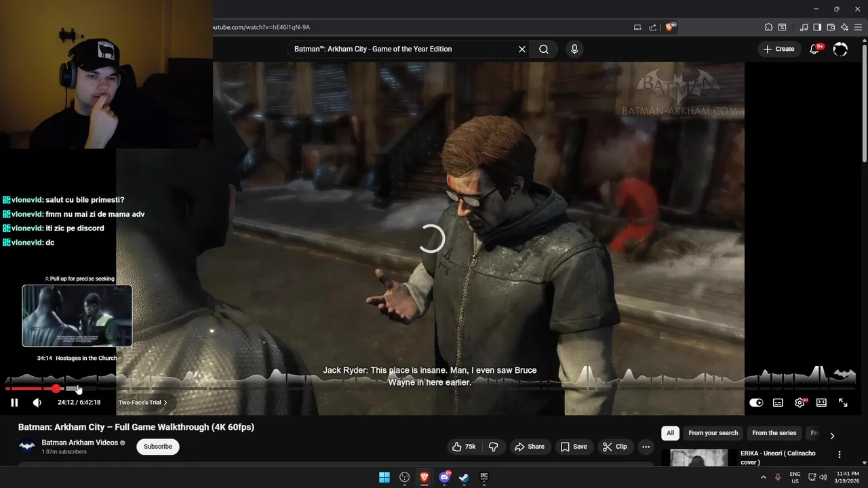Click the YouTube search magnifier button
This screenshot has height=488, width=868.
[x=544, y=49]
